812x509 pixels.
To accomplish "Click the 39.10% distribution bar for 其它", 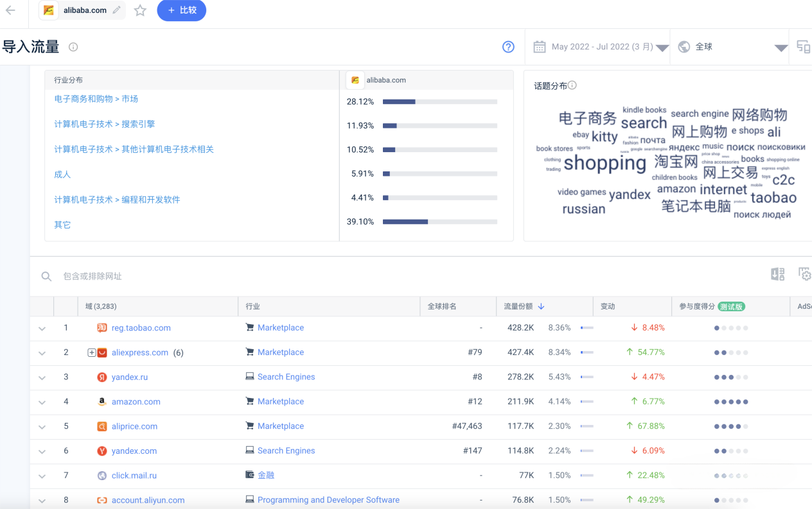I will pos(440,222).
